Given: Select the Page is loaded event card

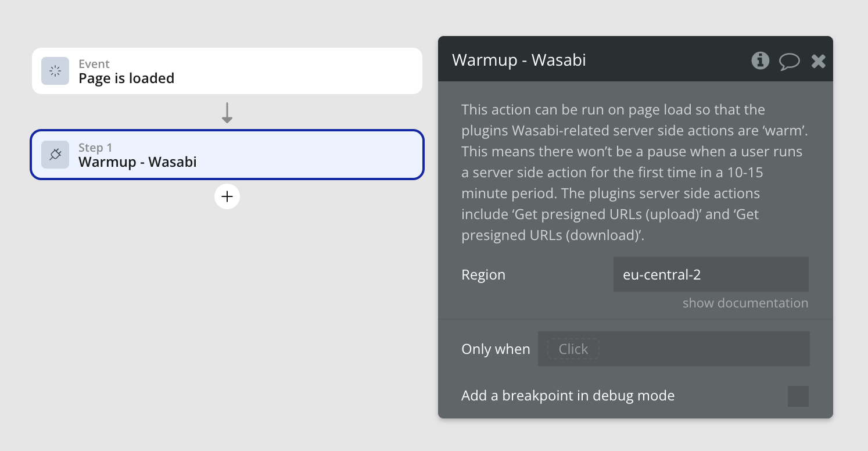Looking at the screenshot, I should coord(227,71).
